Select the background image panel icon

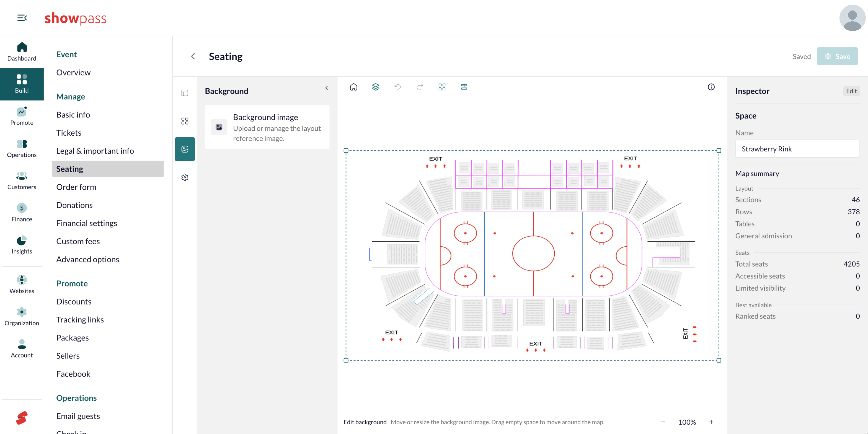[185, 149]
